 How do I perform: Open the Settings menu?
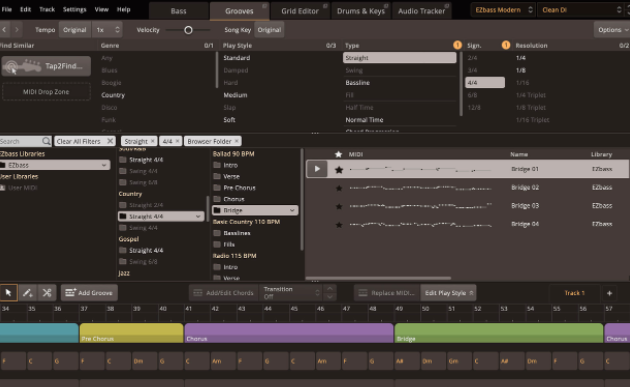pyautogui.click(x=75, y=9)
